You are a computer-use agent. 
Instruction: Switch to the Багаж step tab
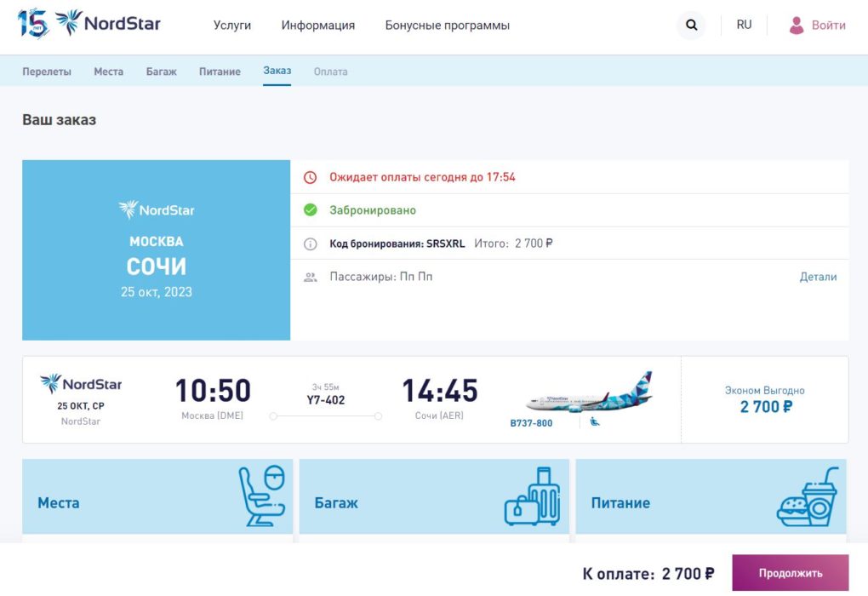coord(161,72)
